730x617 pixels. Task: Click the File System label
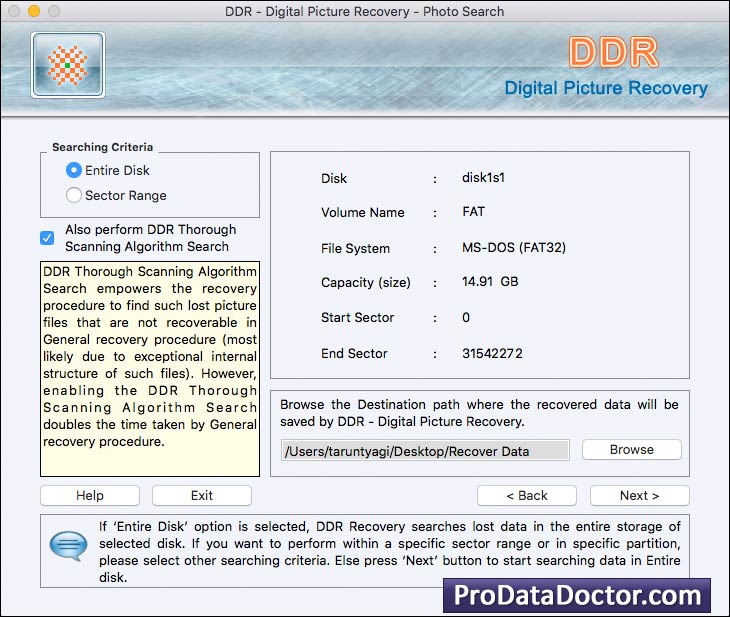pyautogui.click(x=355, y=248)
